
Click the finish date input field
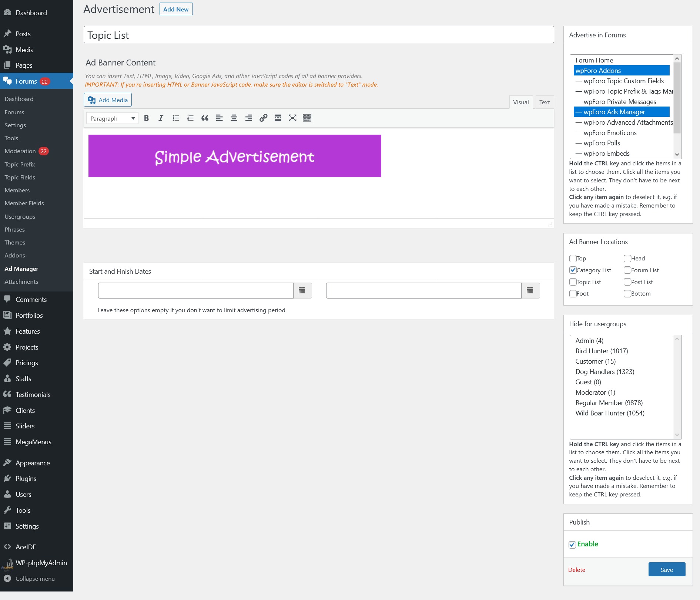tap(423, 290)
